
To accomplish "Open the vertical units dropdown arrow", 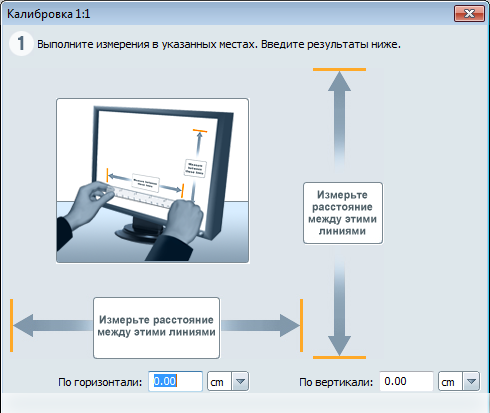I will point(471,381).
